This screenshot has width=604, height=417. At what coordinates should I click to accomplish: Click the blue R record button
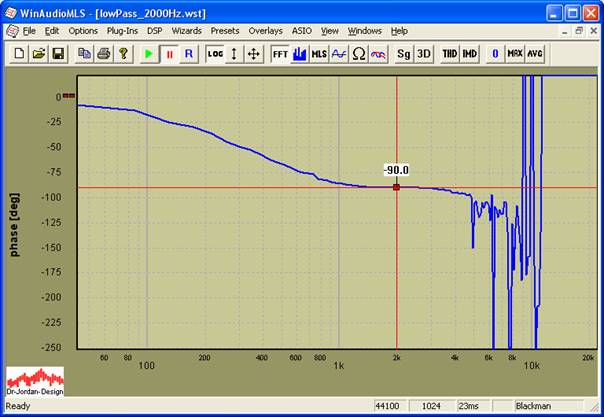[189, 54]
